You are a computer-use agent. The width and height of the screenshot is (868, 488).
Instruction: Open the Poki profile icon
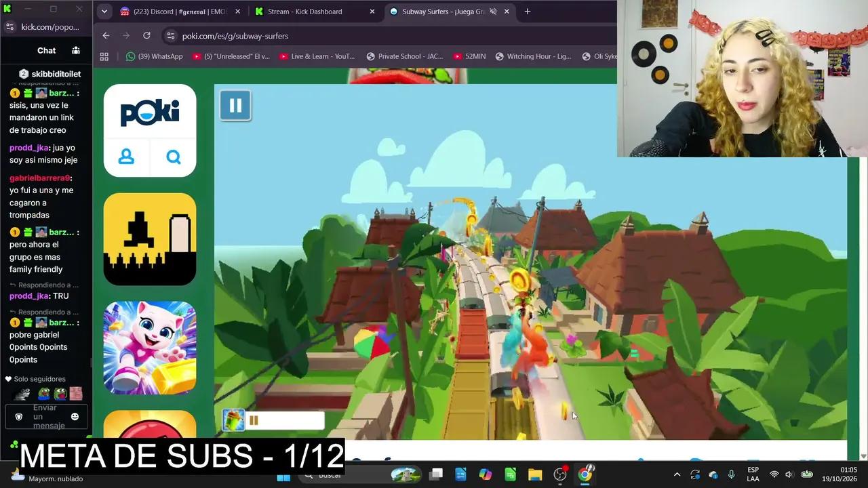(x=126, y=157)
